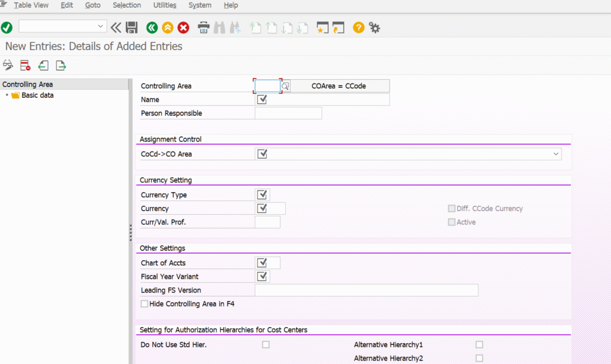Open Help with the question mark icon

[359, 27]
